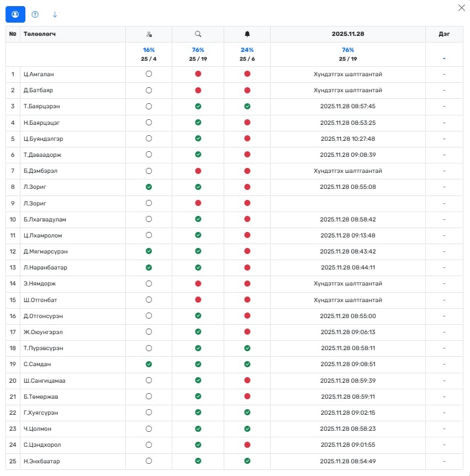Screen dimensions: 470x476
Task: Toggle the green check for С.Самдан first column
Action: (x=149, y=364)
